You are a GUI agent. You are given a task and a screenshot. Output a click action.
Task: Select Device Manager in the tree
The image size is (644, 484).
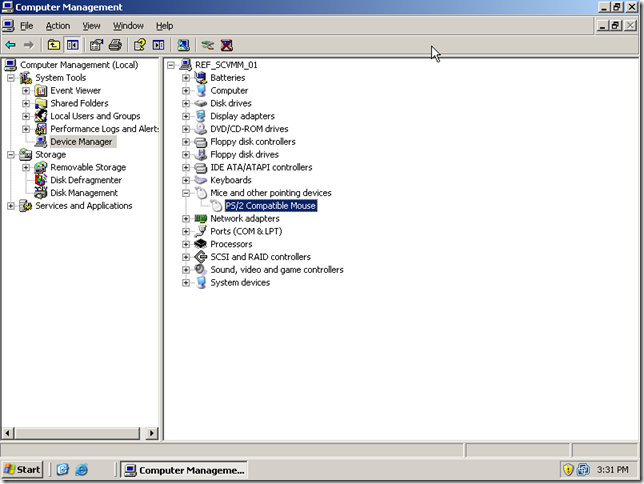point(81,142)
